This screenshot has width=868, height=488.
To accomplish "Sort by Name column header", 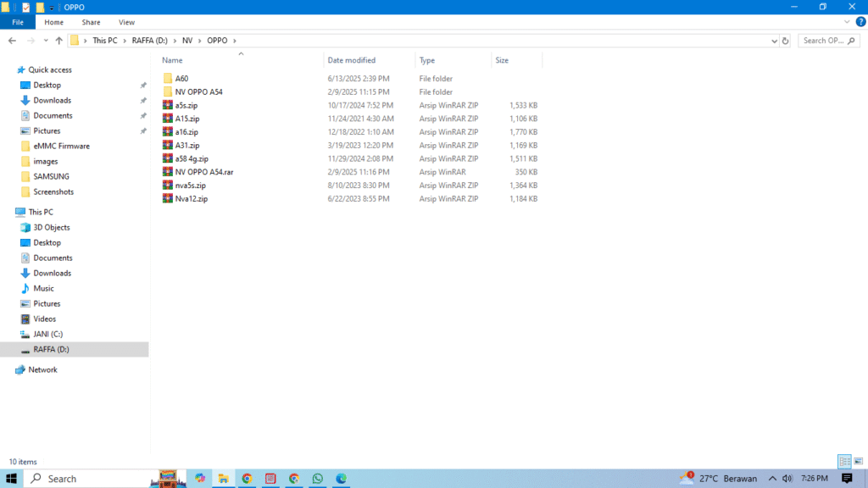I will point(172,60).
